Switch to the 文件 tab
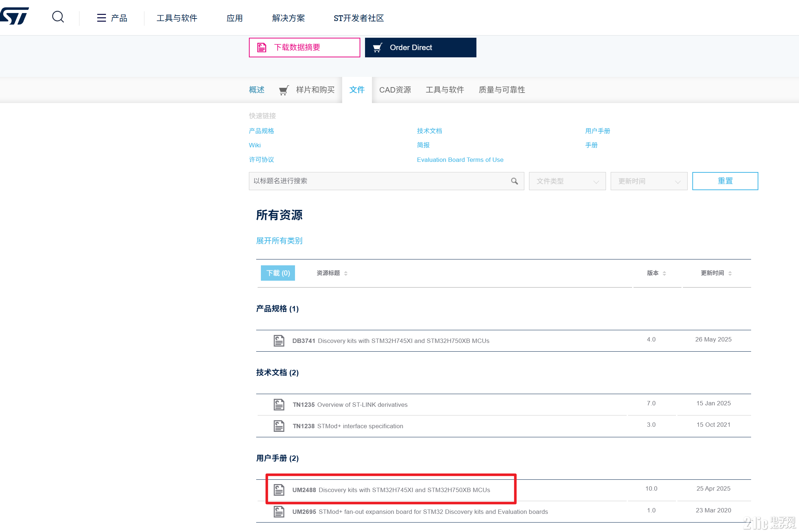The width and height of the screenshot is (799, 532). [357, 90]
